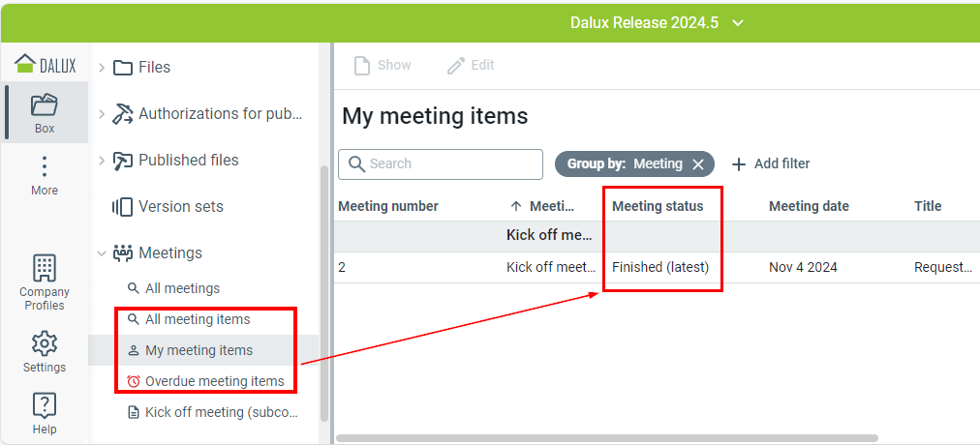This screenshot has height=445, width=980.
Task: Click the Add filter button
Action: 771,164
